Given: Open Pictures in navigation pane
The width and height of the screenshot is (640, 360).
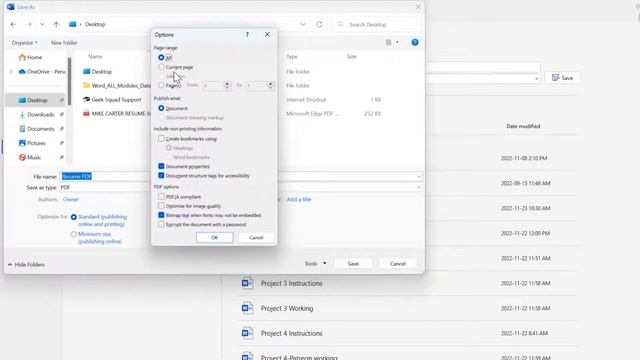Looking at the screenshot, I should coord(32,143).
